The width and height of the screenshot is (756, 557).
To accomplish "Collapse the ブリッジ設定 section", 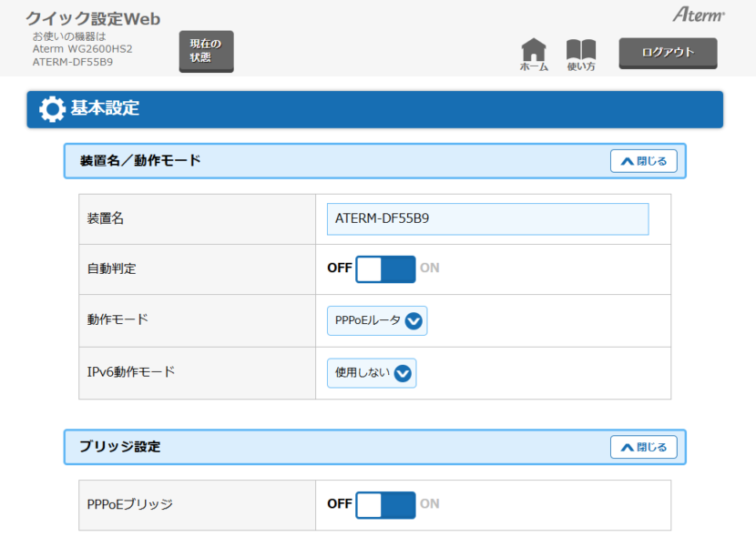I will click(643, 447).
